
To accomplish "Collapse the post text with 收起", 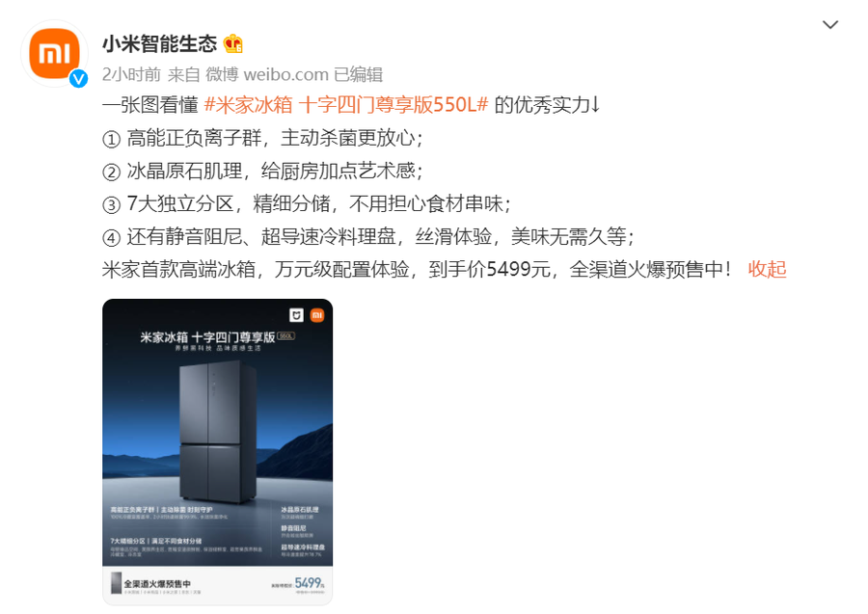I will (767, 269).
